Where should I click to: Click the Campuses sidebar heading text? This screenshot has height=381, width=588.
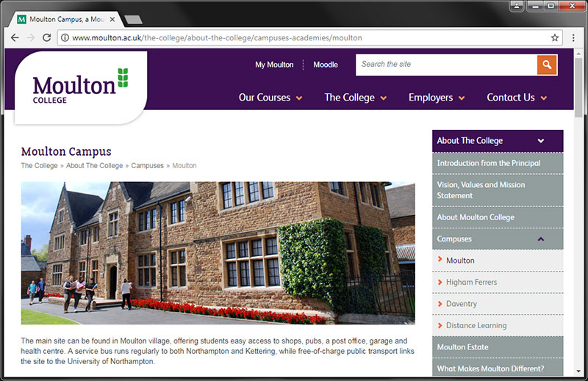454,239
